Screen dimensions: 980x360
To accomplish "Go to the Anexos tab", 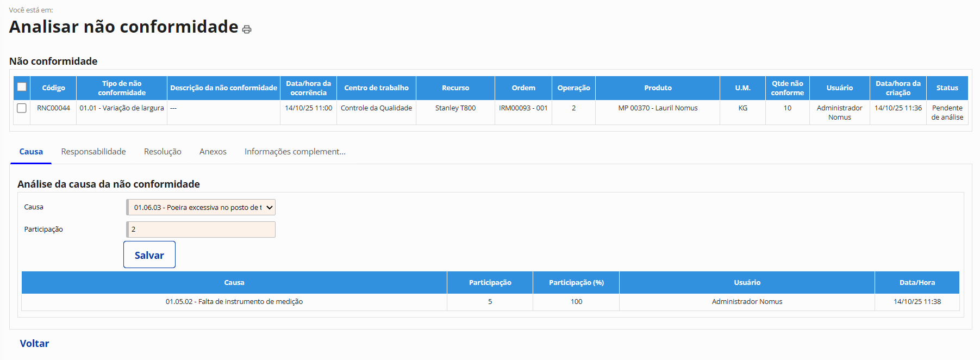I will point(213,152).
